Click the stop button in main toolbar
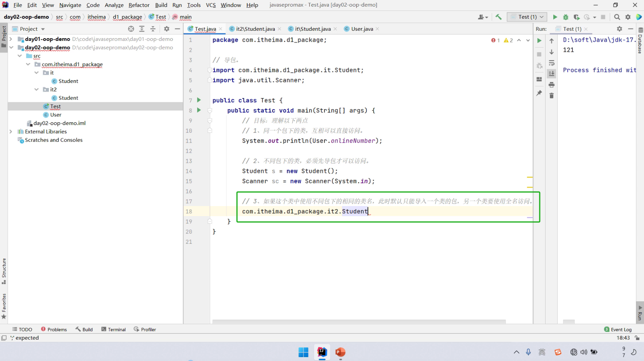The height and width of the screenshot is (361, 644). (x=603, y=17)
